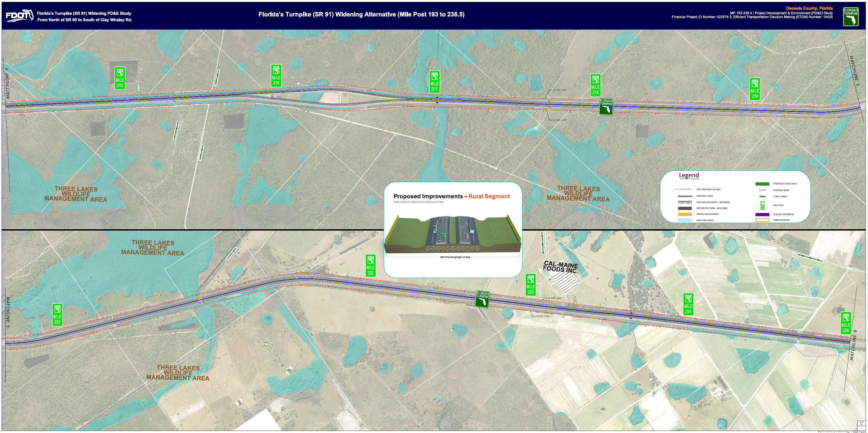Viewport: 868px width, 433px height.
Task: Click the Mile 222 marker sign
Action: pos(371,265)
